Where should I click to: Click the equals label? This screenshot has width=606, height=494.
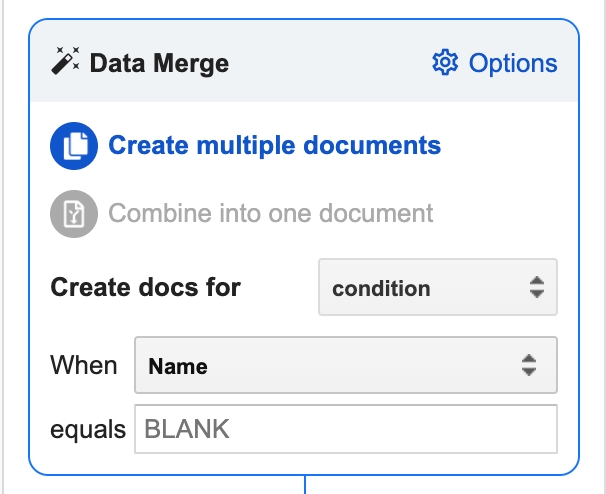(88, 430)
